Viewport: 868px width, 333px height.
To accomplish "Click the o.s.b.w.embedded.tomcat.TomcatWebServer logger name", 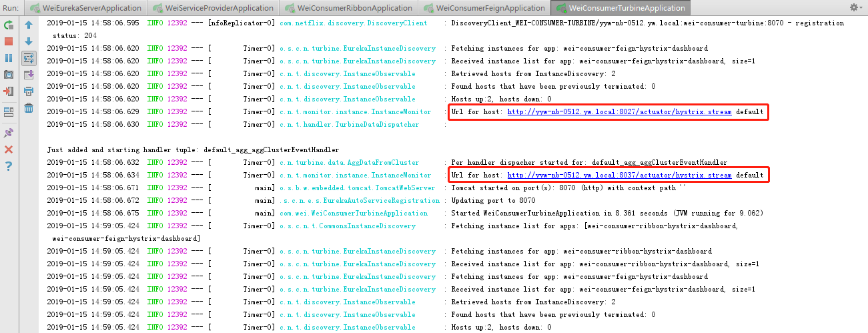I will [x=358, y=188].
